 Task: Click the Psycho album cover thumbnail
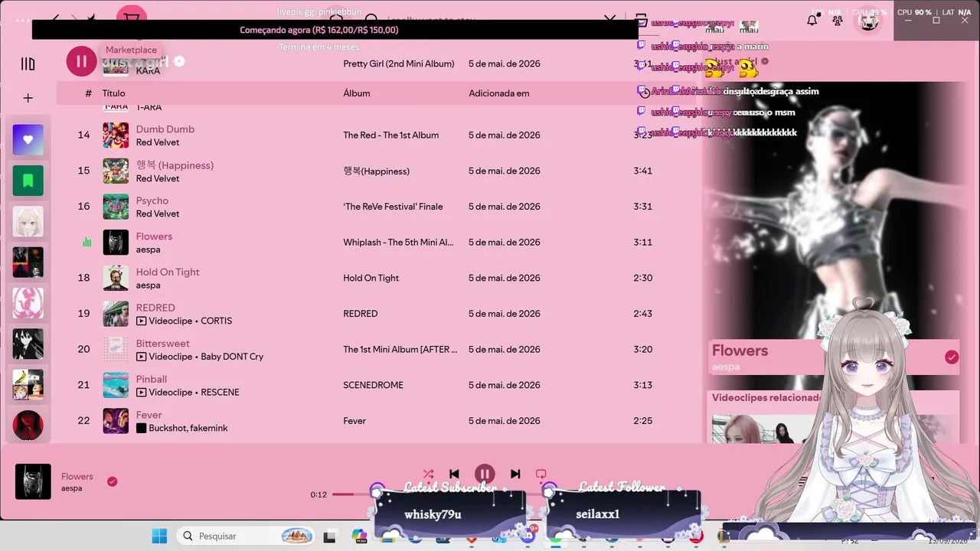point(116,207)
